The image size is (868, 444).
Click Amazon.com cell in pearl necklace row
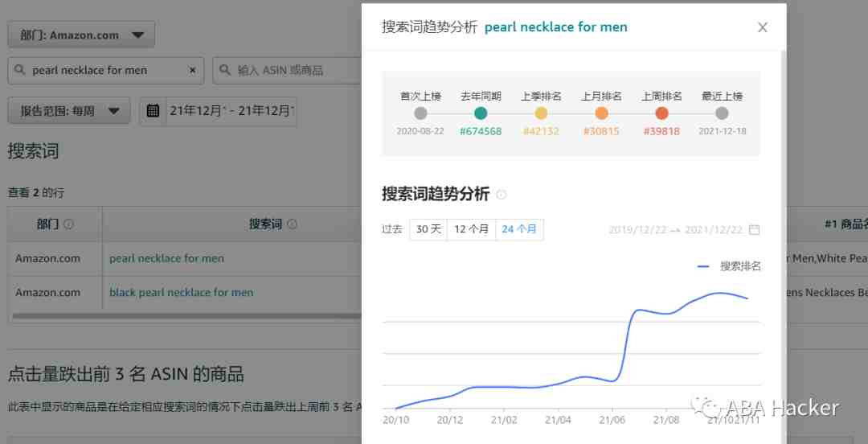coord(47,258)
